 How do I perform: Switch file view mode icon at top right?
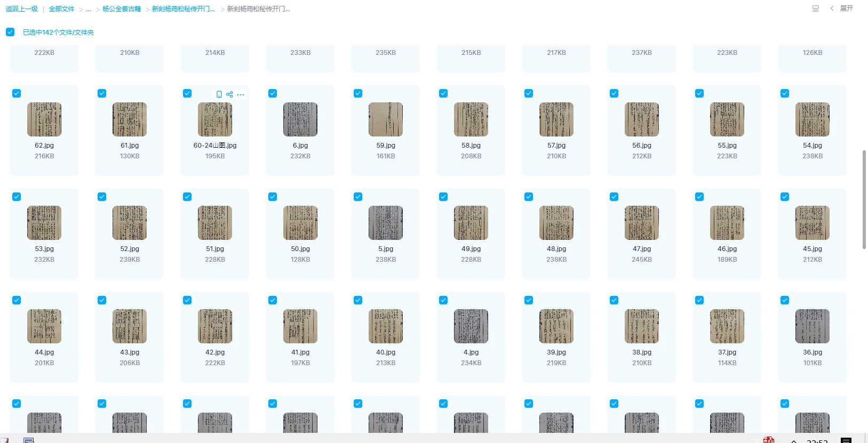click(x=815, y=9)
